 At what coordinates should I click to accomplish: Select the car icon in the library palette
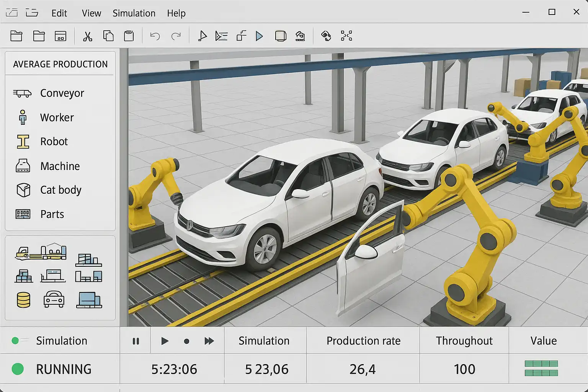pos(54,299)
